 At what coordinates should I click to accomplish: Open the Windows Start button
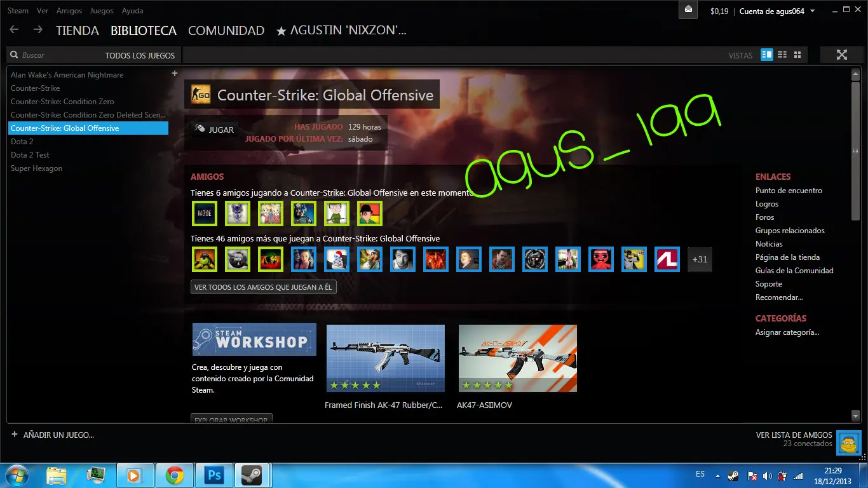[x=17, y=475]
